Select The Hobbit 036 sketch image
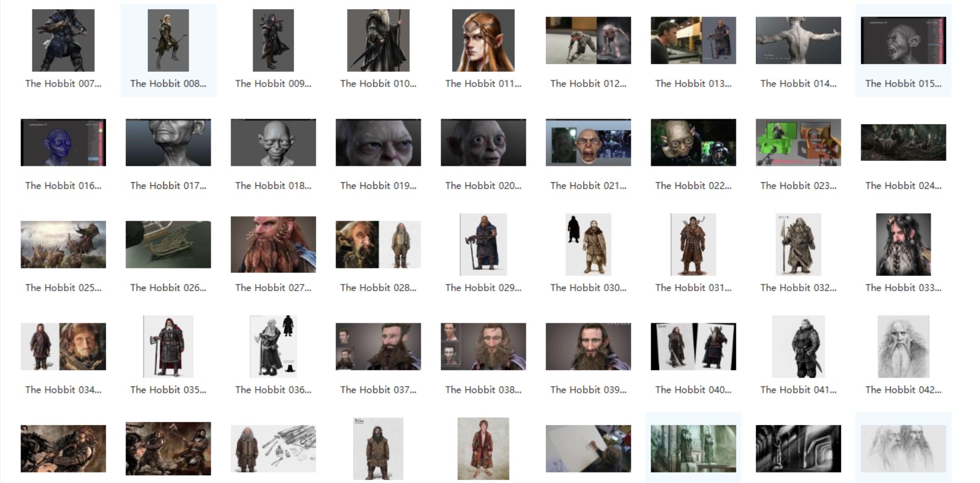Viewport: 980px width, 483px height. 273,347
